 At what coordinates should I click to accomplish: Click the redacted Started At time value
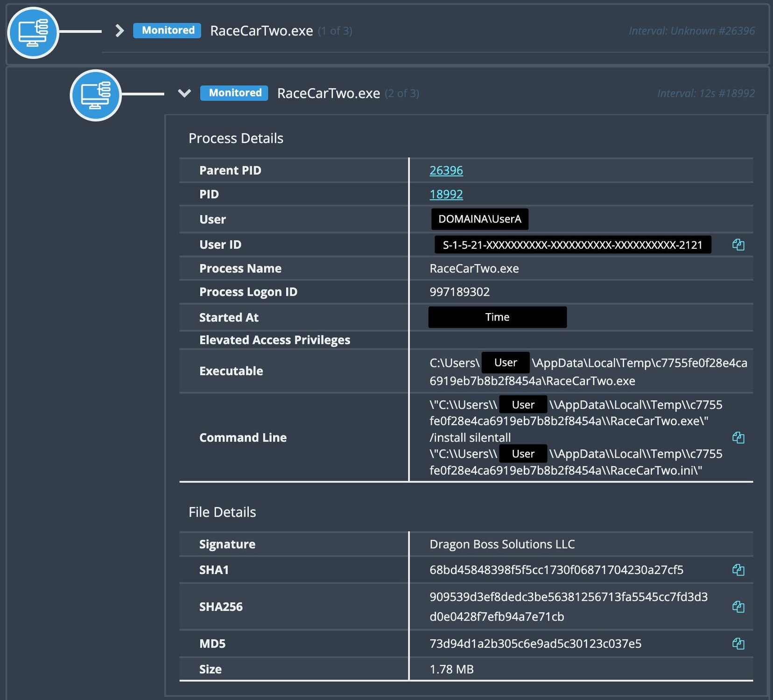pyautogui.click(x=497, y=317)
